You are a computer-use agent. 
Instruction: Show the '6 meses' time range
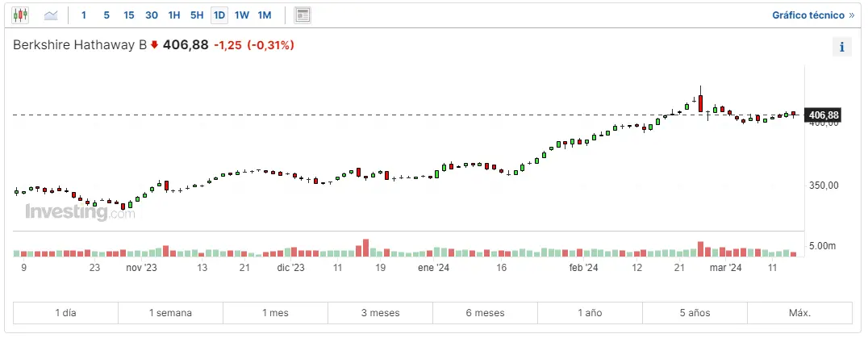point(485,312)
